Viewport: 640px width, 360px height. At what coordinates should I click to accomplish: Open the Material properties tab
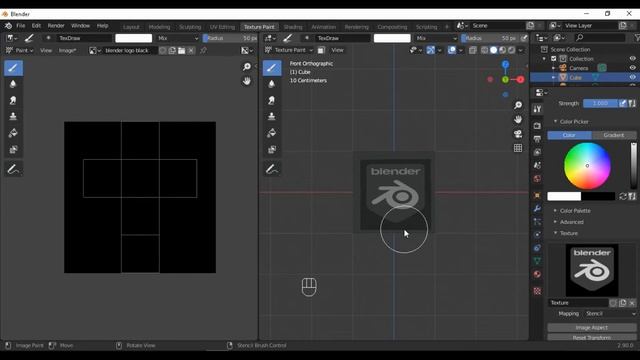click(537, 274)
